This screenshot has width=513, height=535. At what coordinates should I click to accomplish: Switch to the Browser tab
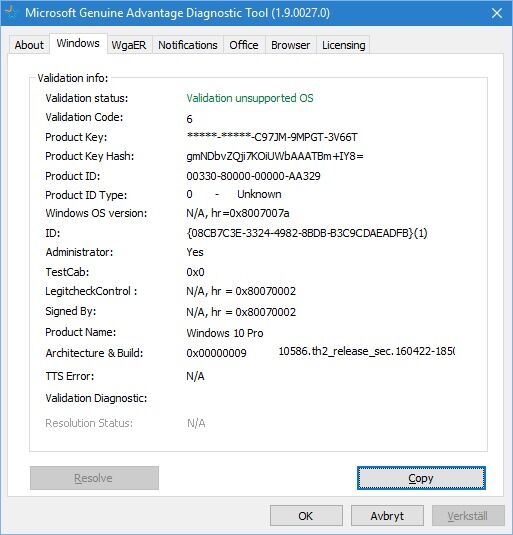pos(290,45)
